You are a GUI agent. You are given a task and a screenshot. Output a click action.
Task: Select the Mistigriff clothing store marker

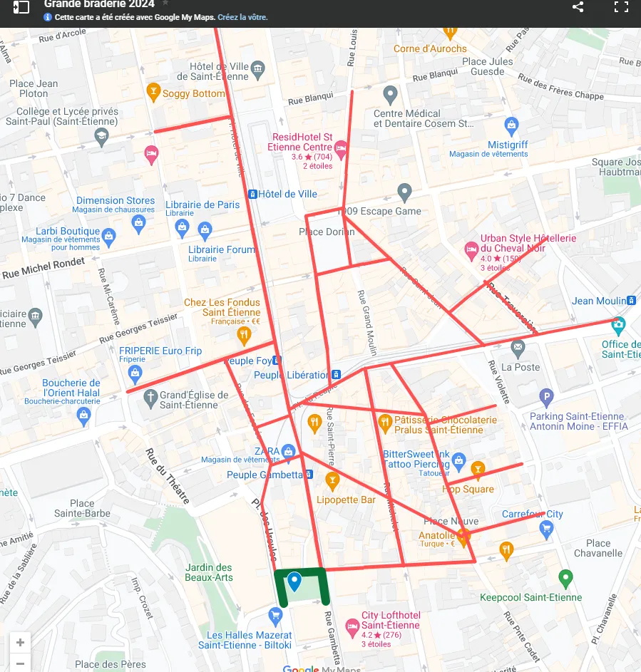tap(511, 127)
